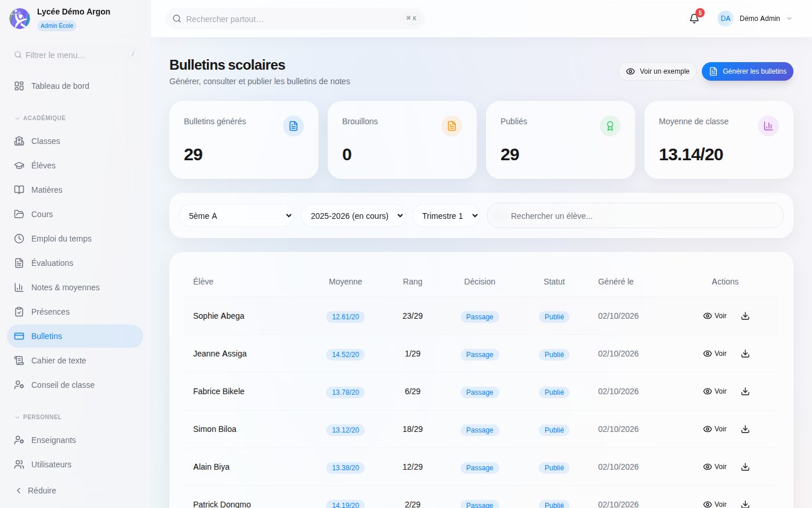Open the school year dropdown 2025-2026

[x=353, y=215]
